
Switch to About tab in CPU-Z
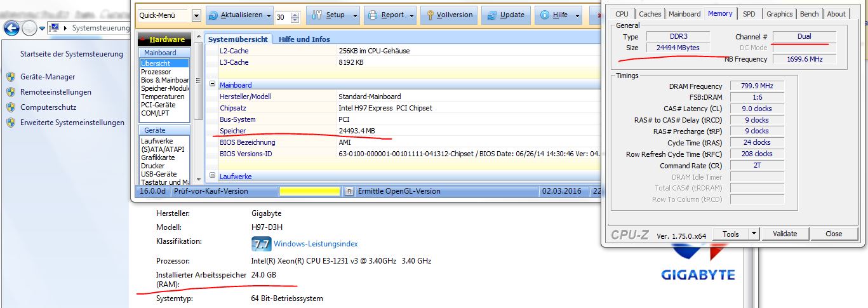pos(836,14)
